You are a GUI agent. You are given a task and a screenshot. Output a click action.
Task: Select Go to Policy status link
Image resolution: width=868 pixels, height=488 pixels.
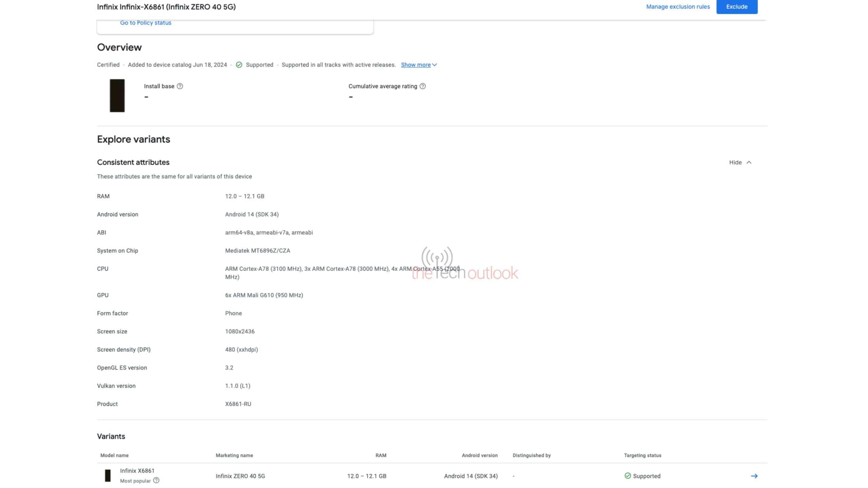click(x=145, y=23)
